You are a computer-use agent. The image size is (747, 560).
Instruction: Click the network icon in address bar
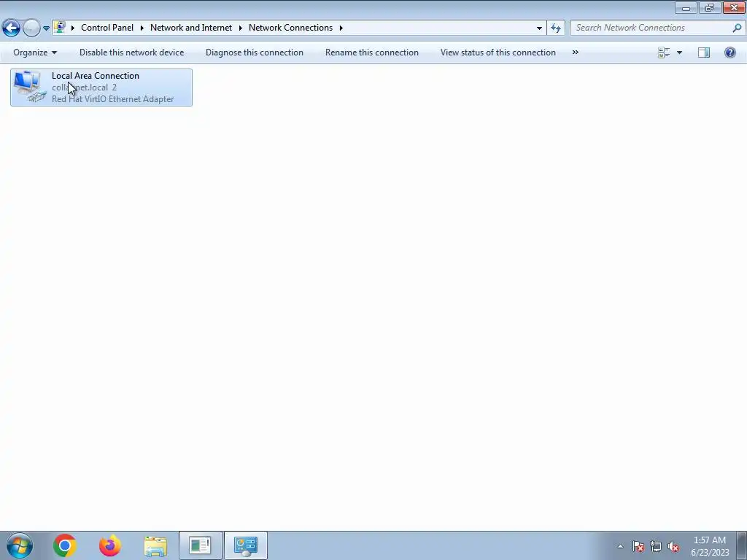pyautogui.click(x=60, y=28)
